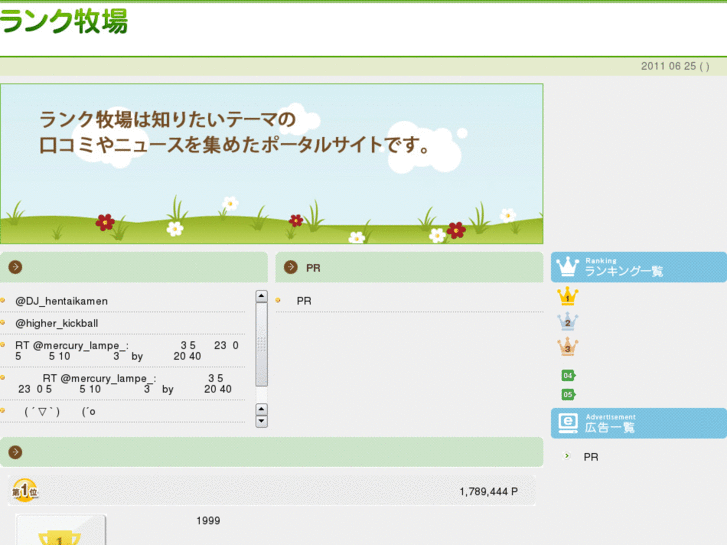Click the green arrow bullet beside sidebar PR
Viewport: 727px width, 545px height.
(x=567, y=456)
